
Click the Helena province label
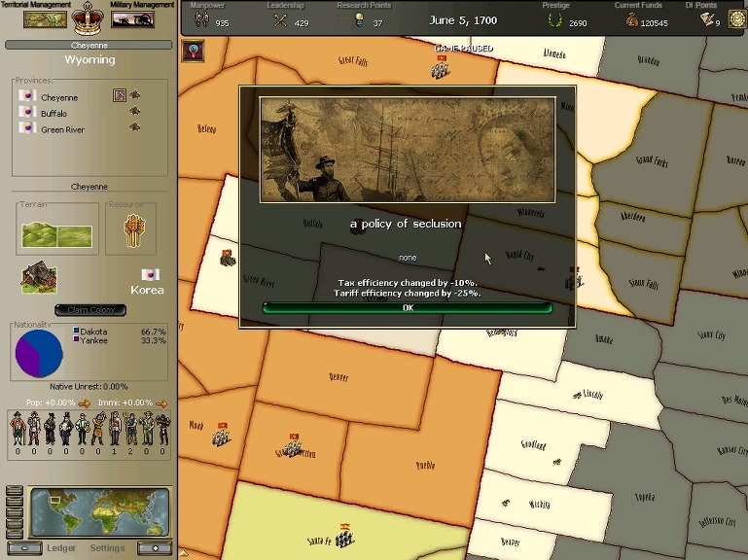click(206, 128)
